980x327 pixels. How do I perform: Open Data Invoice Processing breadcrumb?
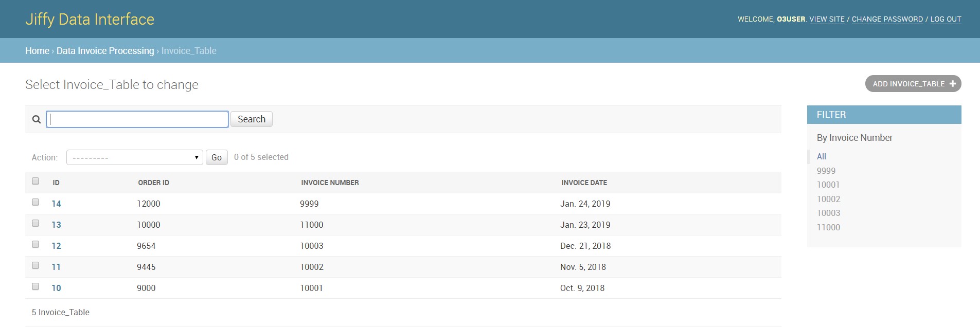click(105, 51)
